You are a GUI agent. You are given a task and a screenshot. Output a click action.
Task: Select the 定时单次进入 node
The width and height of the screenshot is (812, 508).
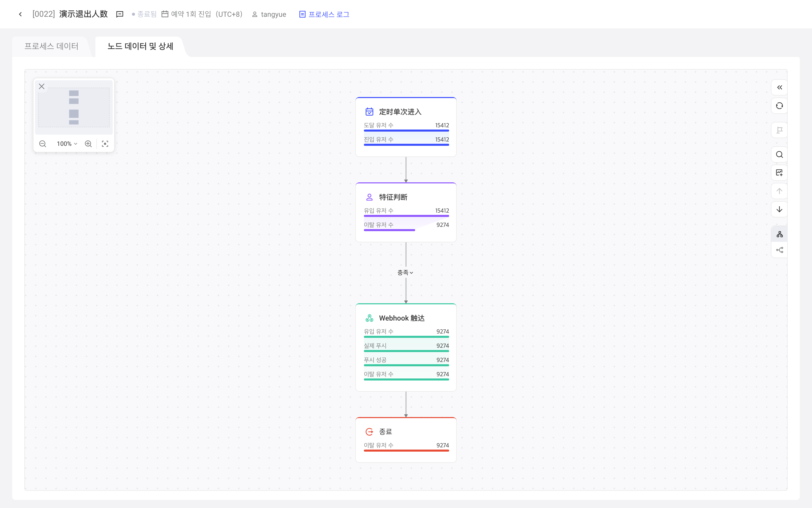[x=406, y=127]
